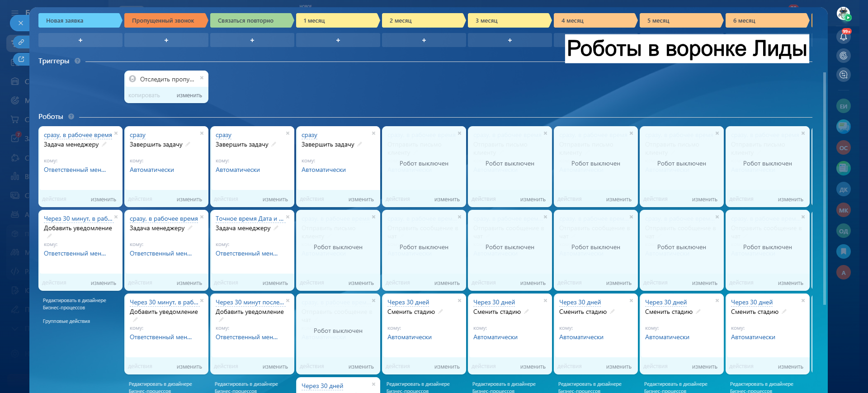The image size is (868, 393).
Task: Click 'изменить' on the 'Отследить пропу...' trigger
Action: coord(189,95)
